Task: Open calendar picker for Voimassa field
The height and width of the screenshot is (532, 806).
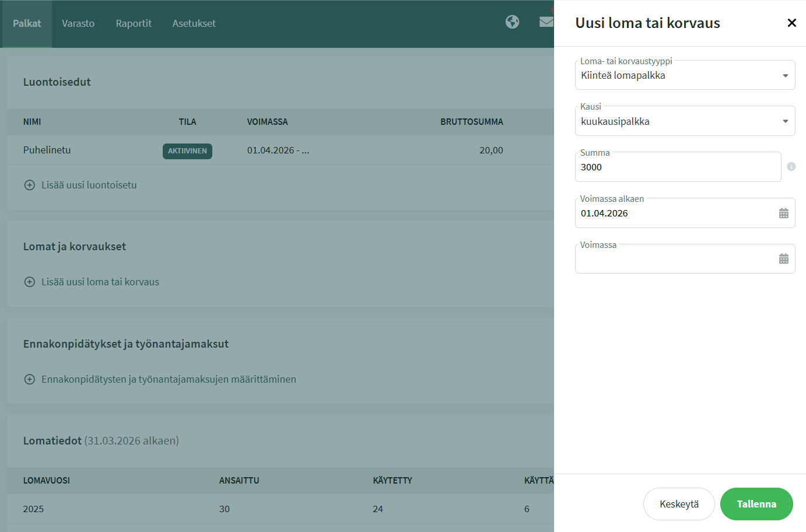Action: point(783,259)
